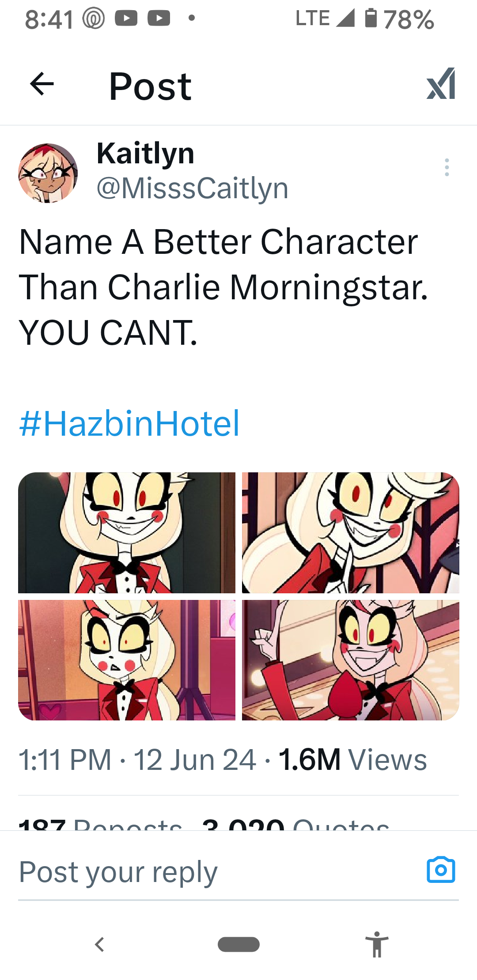Open the Grok xI icon
Image resolution: width=477 pixels, height=980 pixels.
(441, 84)
